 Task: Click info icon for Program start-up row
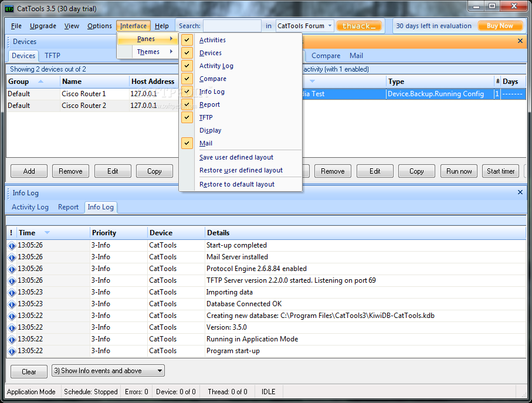12,351
